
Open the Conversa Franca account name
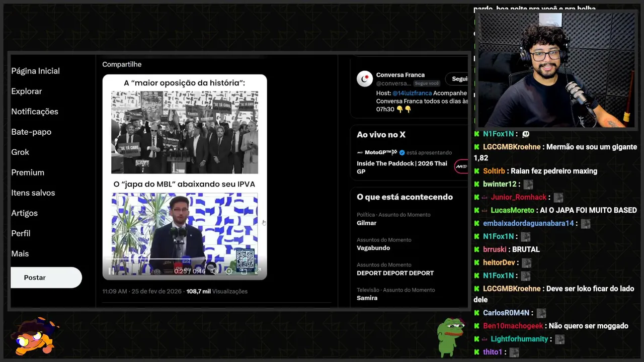coord(400,75)
